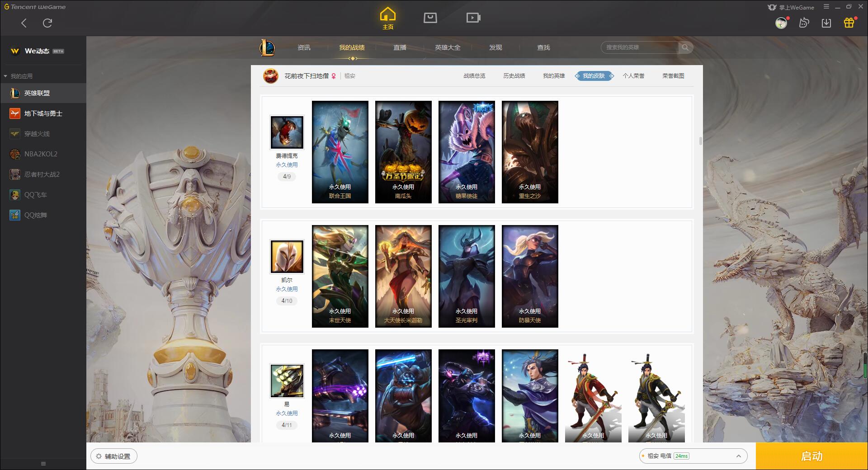This screenshot has width=868, height=470.
Task: Open the 发现 tab
Action: coord(495,47)
